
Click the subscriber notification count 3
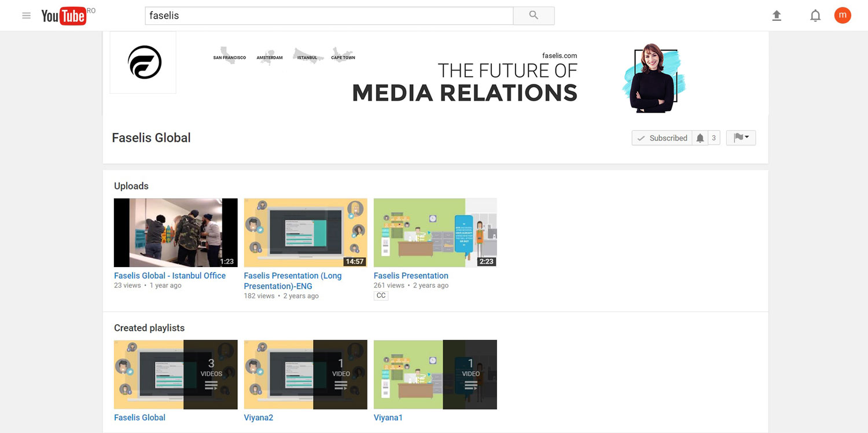(713, 138)
